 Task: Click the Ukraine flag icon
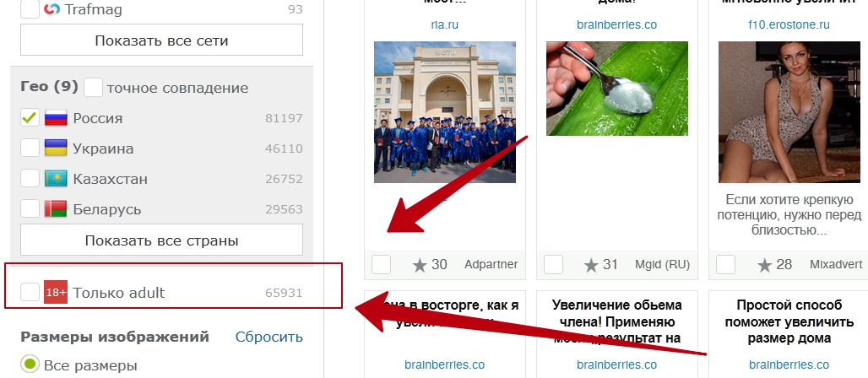pos(56,148)
